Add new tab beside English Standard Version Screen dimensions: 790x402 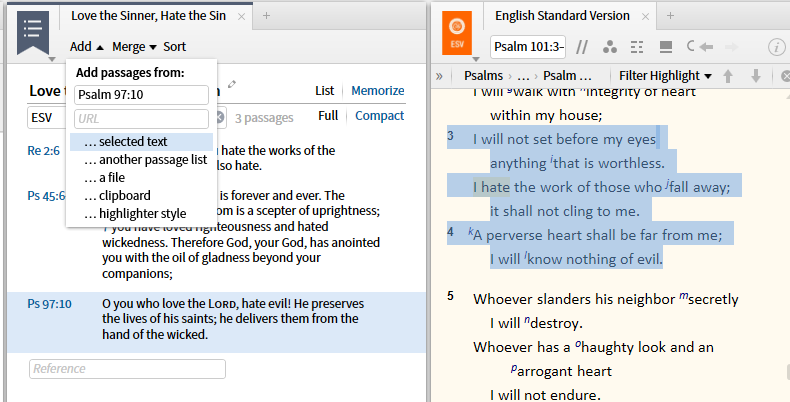(x=670, y=16)
